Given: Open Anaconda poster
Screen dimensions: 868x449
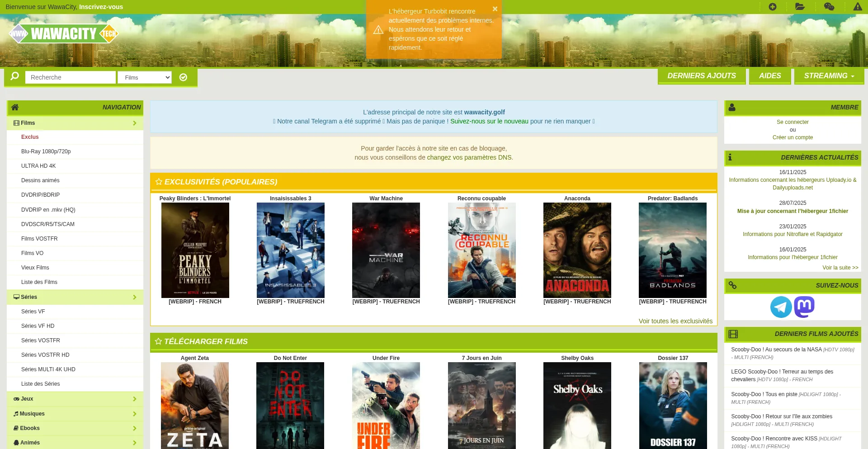Looking at the screenshot, I should coord(577,250).
